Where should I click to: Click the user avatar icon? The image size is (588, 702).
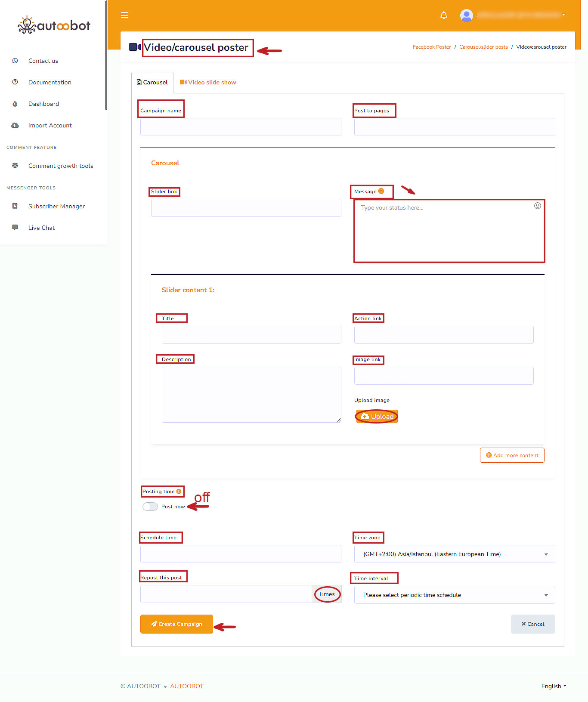pyautogui.click(x=466, y=15)
